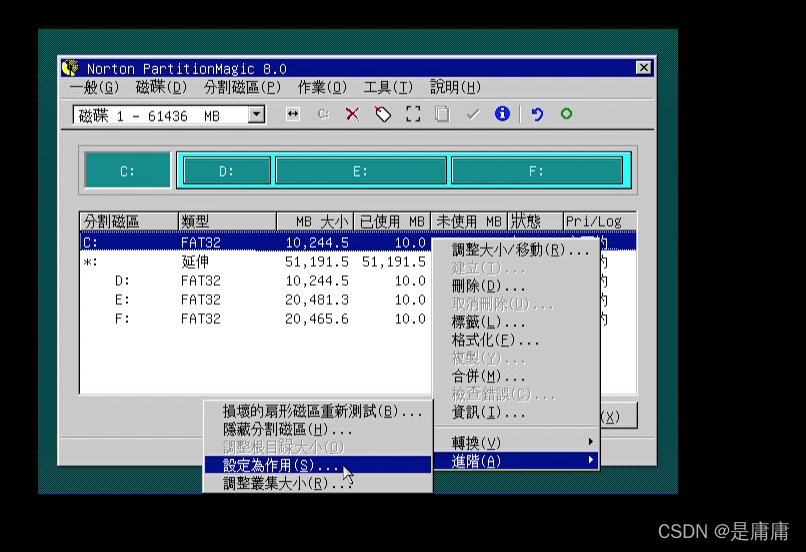806x552 pixels.
Task: Click 損壞的扇形磁區重新測試(B) submenu item
Action: pyautogui.click(x=318, y=411)
